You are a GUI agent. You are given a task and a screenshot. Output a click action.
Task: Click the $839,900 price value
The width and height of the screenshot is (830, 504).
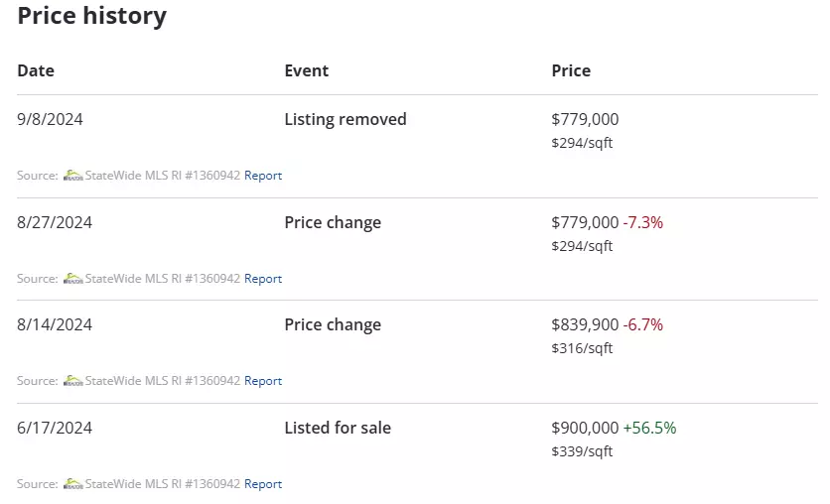pyautogui.click(x=585, y=324)
